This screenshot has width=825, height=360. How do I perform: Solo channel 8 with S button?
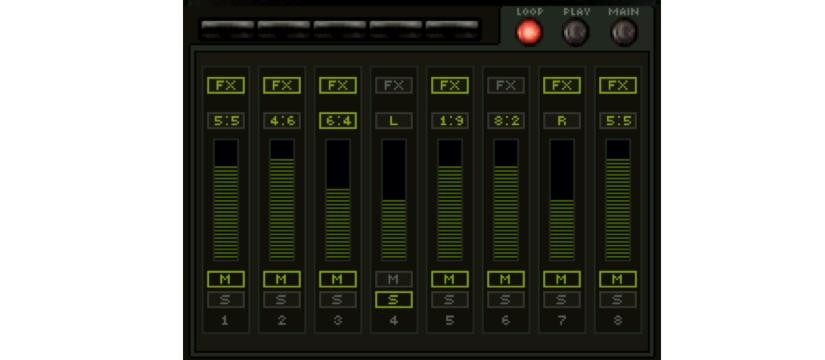(x=618, y=299)
